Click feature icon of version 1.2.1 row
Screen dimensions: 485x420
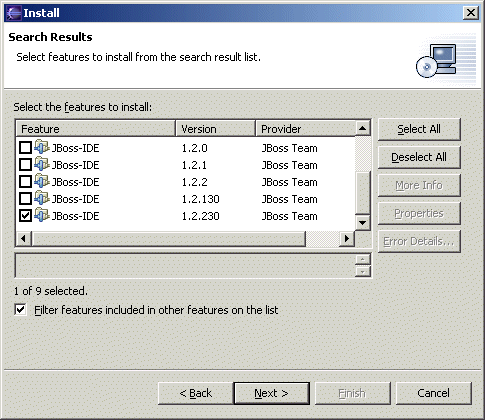(42, 164)
